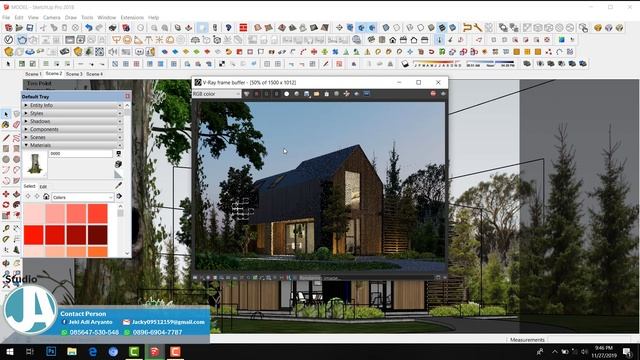Expand the Styles panel
Image resolution: width=640 pixels, height=360 pixels.
73,113
